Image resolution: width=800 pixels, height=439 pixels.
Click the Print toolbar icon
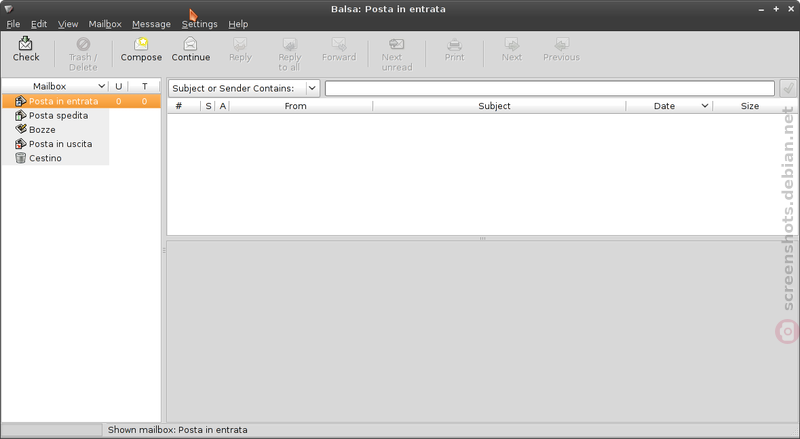[454, 44]
